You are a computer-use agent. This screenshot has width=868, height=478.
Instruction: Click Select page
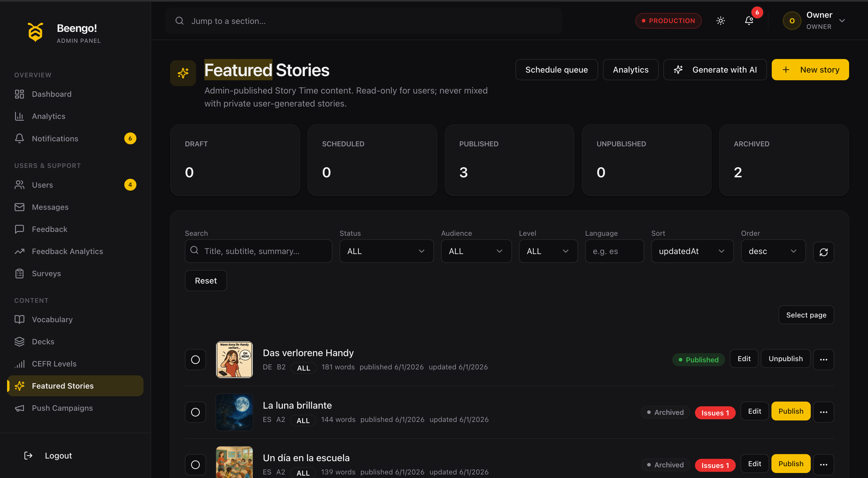click(x=806, y=315)
